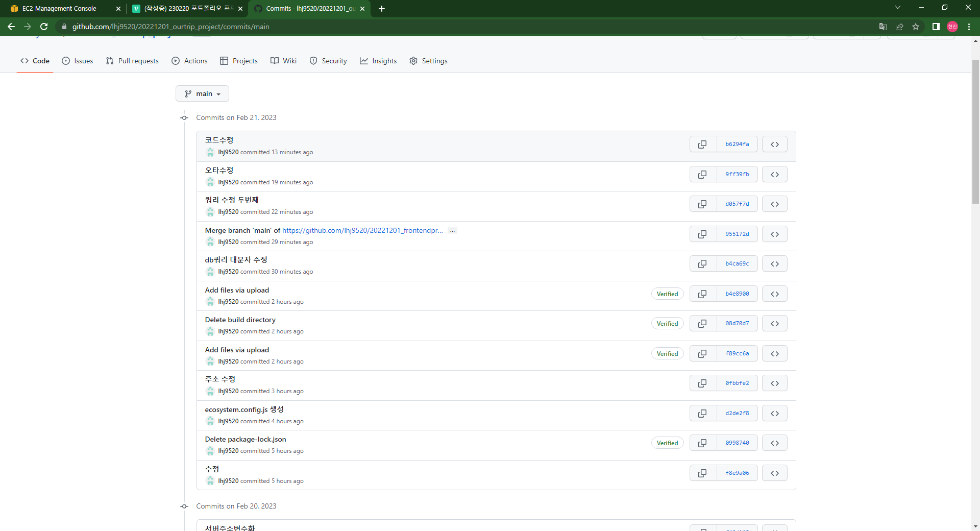Image resolution: width=980 pixels, height=531 pixels.
Task: Open commit hash 955172d link
Action: [x=737, y=234]
